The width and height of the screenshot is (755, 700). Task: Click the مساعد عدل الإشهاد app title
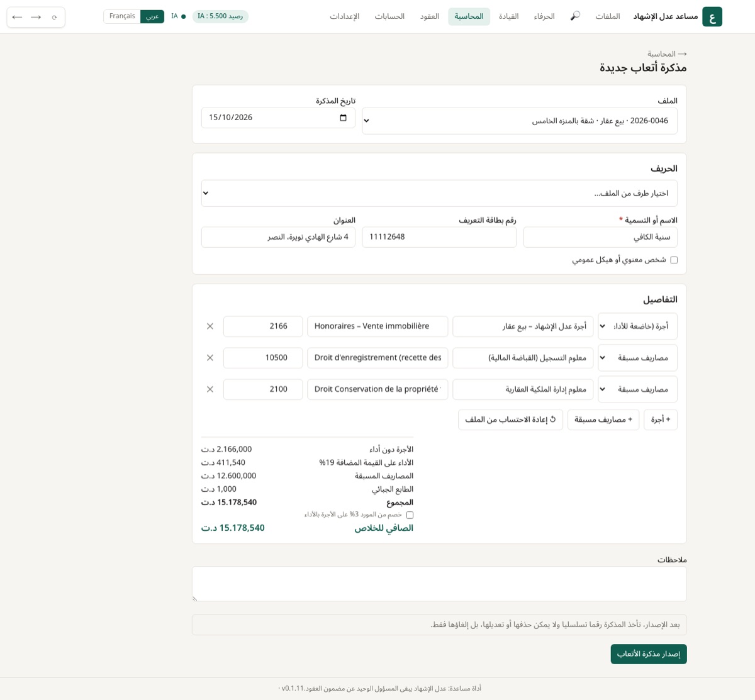pos(666,16)
